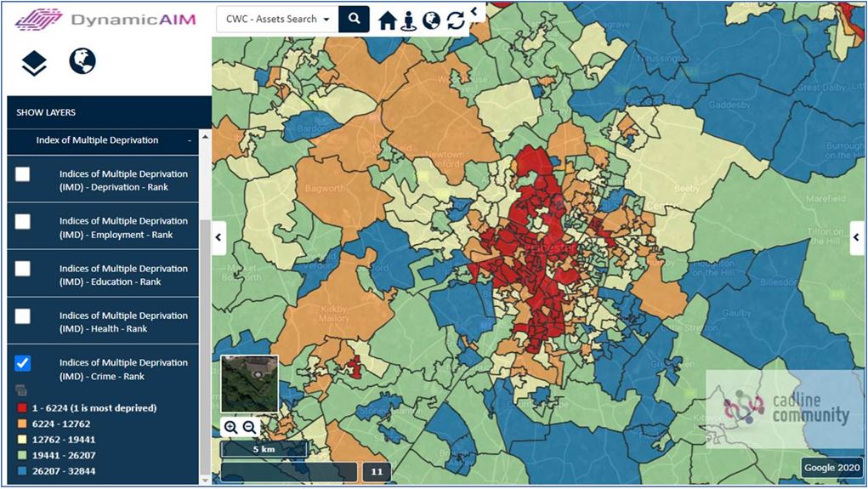
Task: Click the SHOW LAYERS header
Action: pyautogui.click(x=110, y=112)
